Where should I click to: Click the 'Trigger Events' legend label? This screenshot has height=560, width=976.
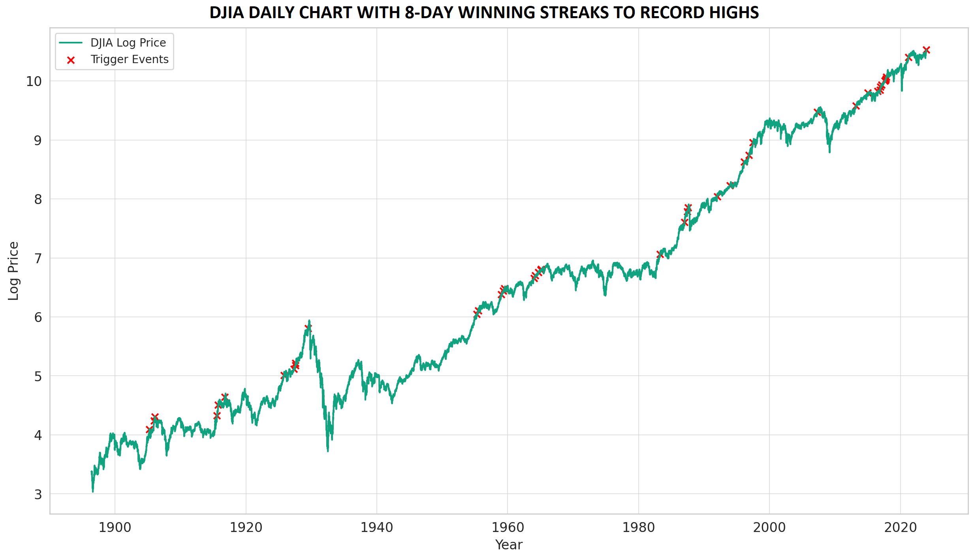tap(130, 59)
